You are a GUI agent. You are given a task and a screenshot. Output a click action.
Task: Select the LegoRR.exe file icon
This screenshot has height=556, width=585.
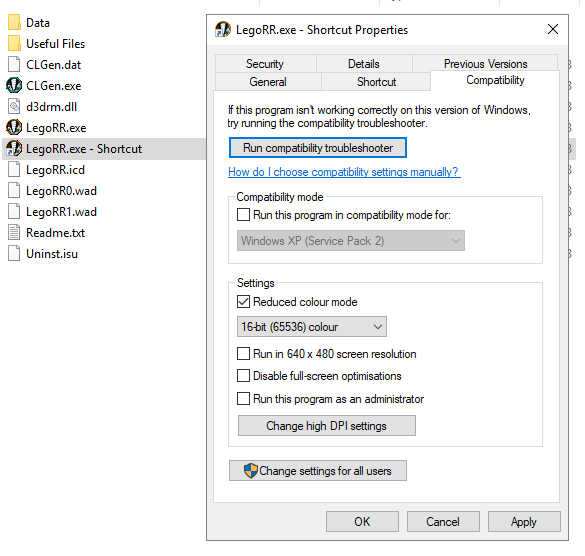(14, 128)
